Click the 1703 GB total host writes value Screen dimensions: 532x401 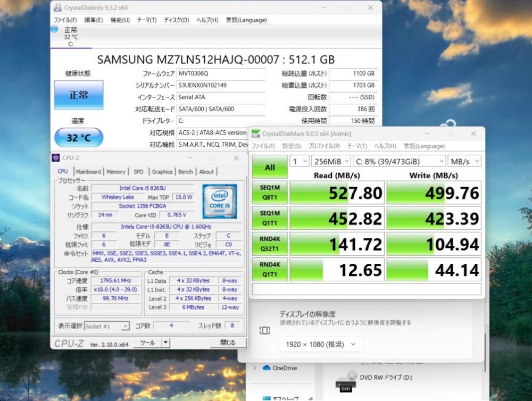click(353, 85)
